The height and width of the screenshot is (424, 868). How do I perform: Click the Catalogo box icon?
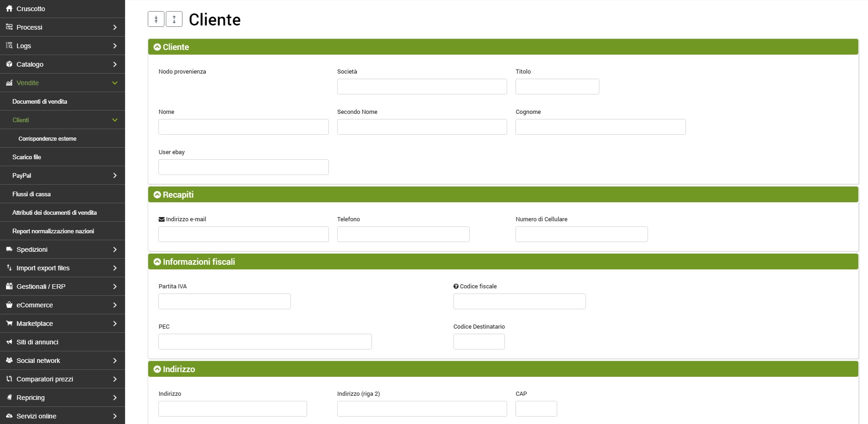click(x=9, y=64)
